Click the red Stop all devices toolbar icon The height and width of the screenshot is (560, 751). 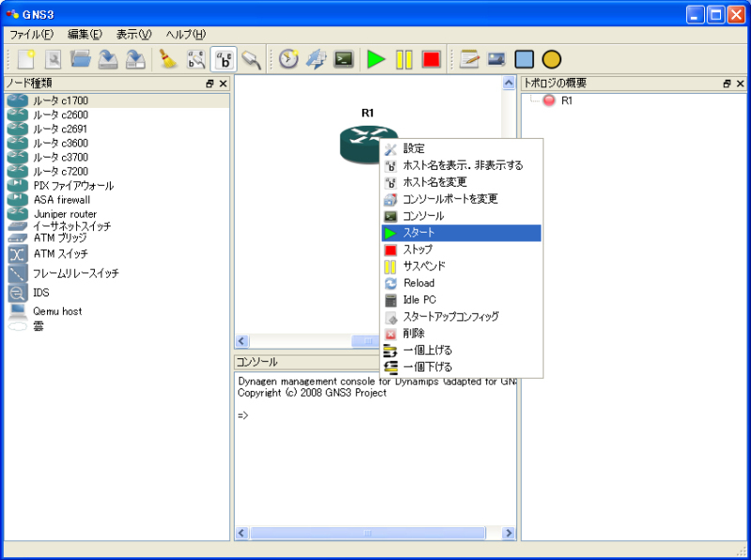(x=431, y=59)
